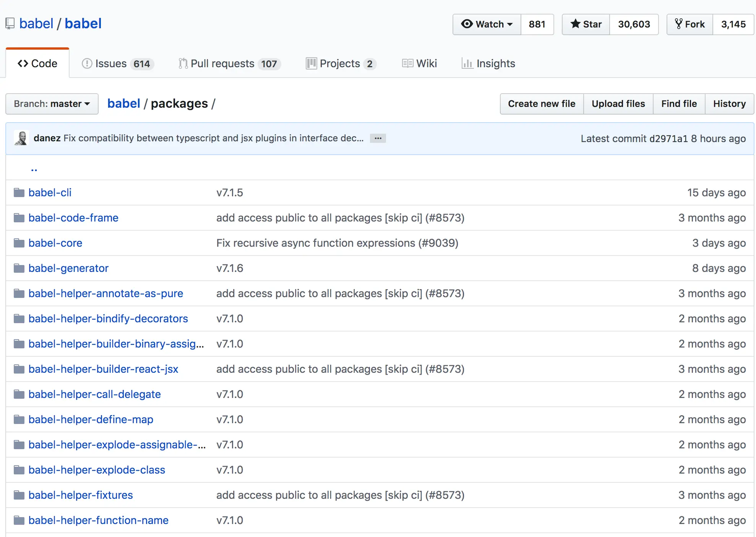Click the Create new file button

541,104
